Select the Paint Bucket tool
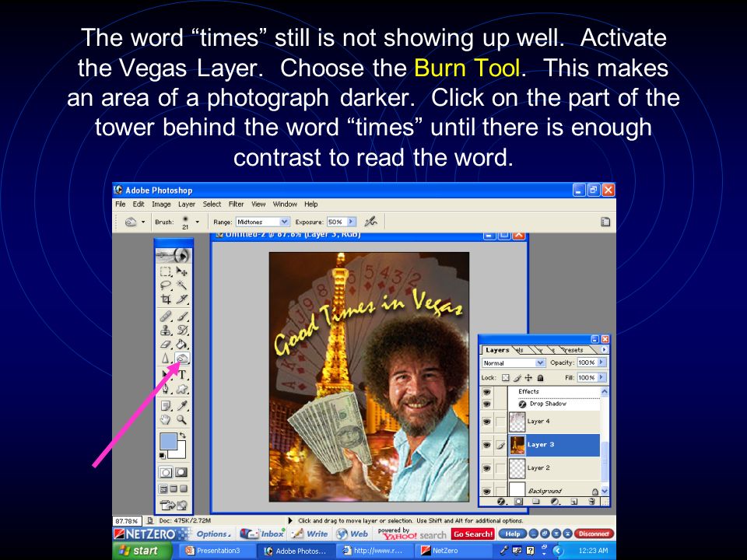The height and width of the screenshot is (560, 747). click(182, 344)
